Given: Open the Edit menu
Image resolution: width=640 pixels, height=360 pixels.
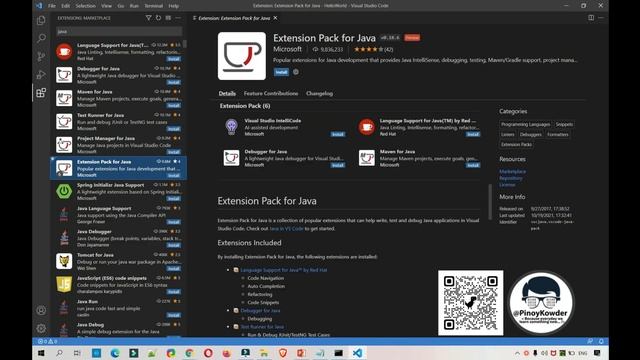Looking at the screenshot, I should pyautogui.click(x=65, y=6).
